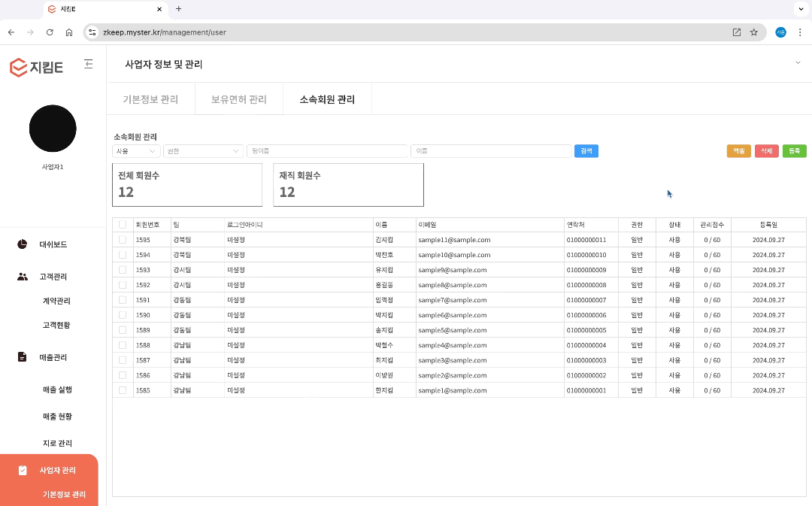The height and width of the screenshot is (506, 812).
Task: Focus the 이름 search input field
Action: click(491, 150)
